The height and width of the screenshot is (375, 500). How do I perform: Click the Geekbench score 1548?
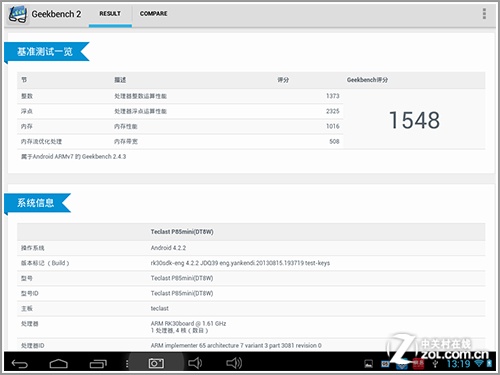point(414,120)
